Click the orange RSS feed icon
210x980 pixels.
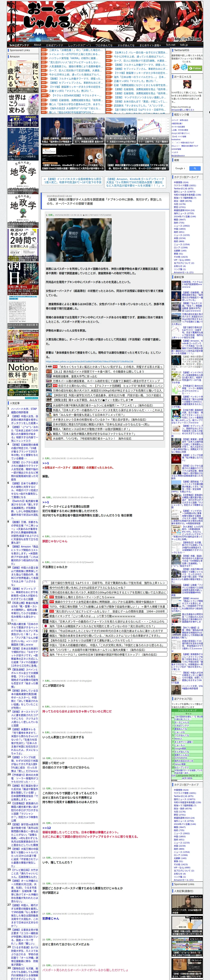click(176, 67)
